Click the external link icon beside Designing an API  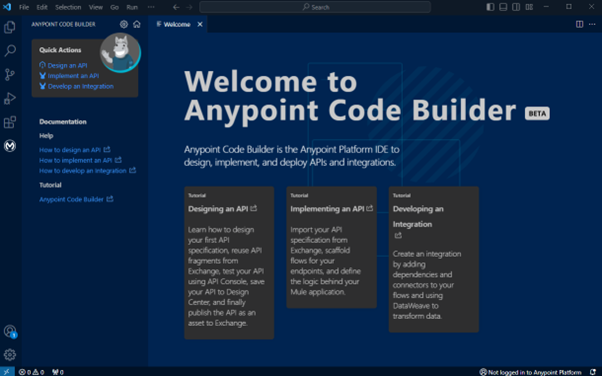tap(254, 209)
